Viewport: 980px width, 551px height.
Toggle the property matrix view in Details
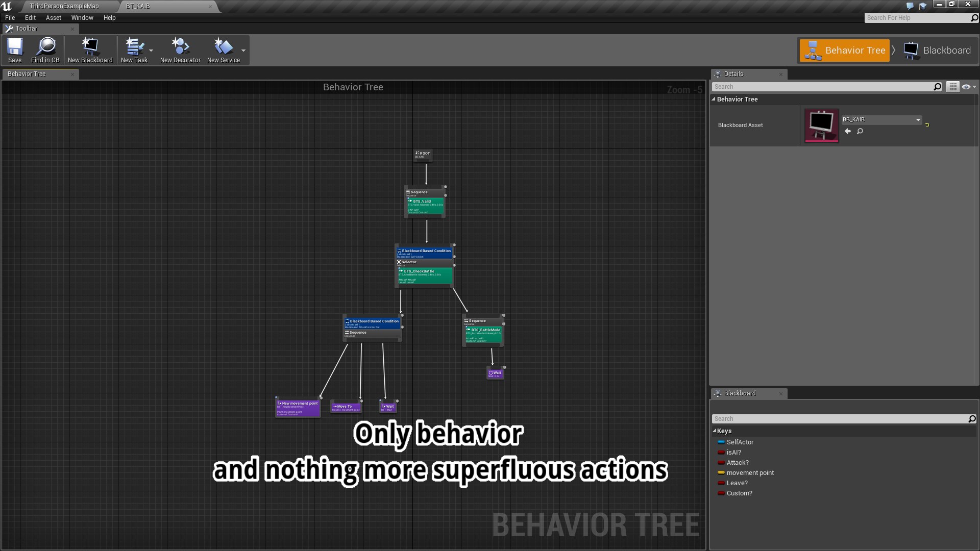(953, 86)
